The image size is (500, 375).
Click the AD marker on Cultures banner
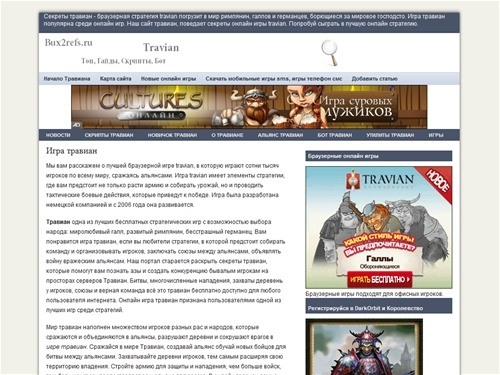click(76, 125)
